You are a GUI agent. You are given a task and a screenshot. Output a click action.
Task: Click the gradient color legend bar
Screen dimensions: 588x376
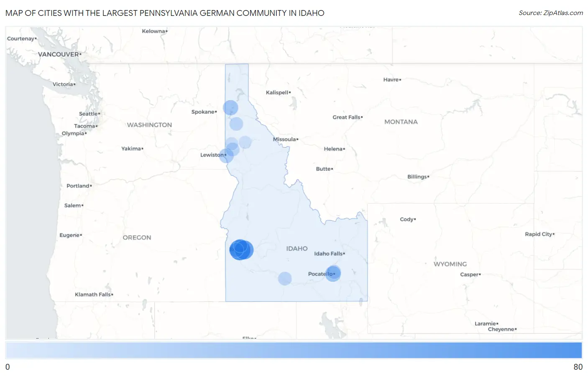coord(294,350)
